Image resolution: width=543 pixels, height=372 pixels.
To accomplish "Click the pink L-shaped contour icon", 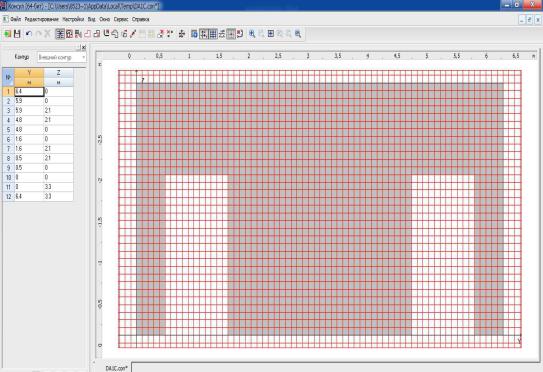I will pyautogui.click(x=88, y=34).
